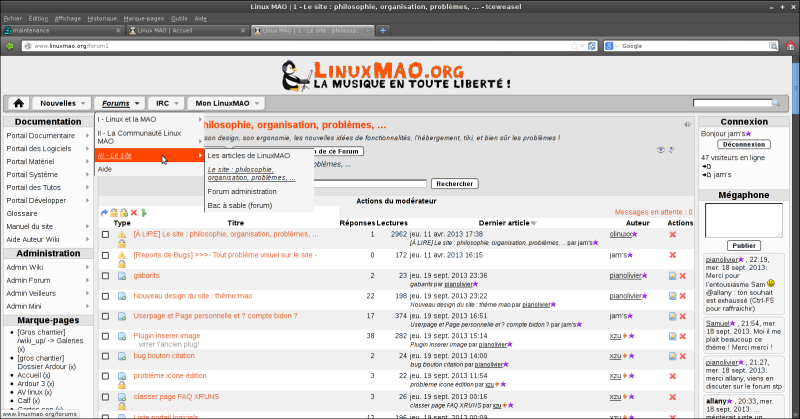800x419 pixels.
Task: Delete the 'classer page FAQ XRUNS' topic
Action: 672,397
